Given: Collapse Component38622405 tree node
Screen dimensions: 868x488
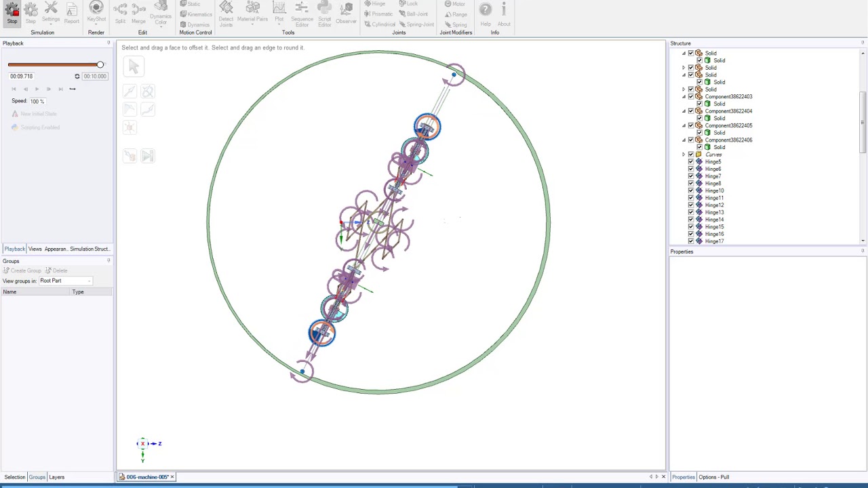Looking at the screenshot, I should (x=684, y=125).
